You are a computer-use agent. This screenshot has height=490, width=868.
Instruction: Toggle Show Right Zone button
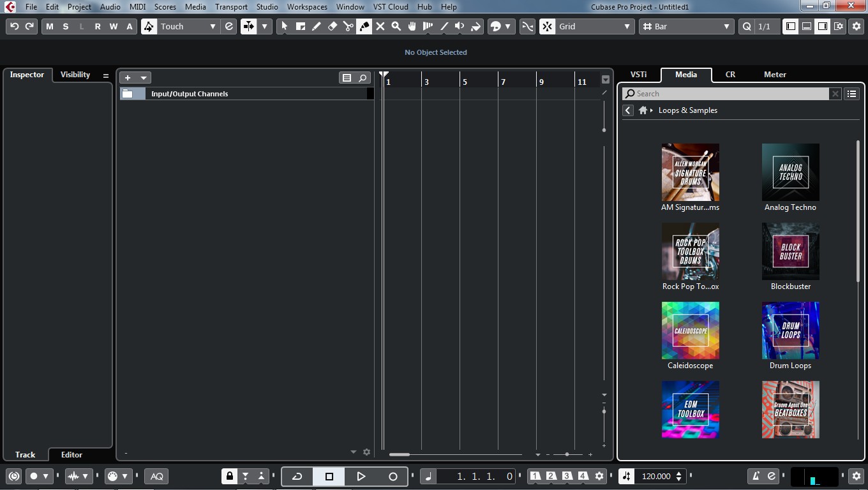[x=823, y=26]
